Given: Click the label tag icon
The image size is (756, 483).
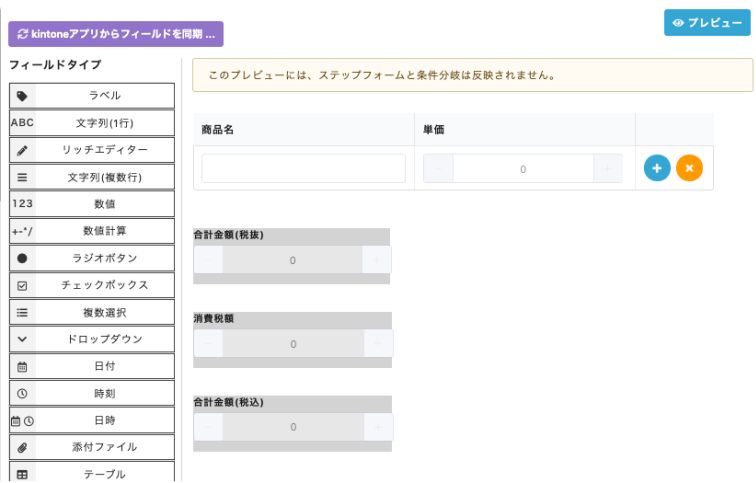Looking at the screenshot, I should point(22,96).
